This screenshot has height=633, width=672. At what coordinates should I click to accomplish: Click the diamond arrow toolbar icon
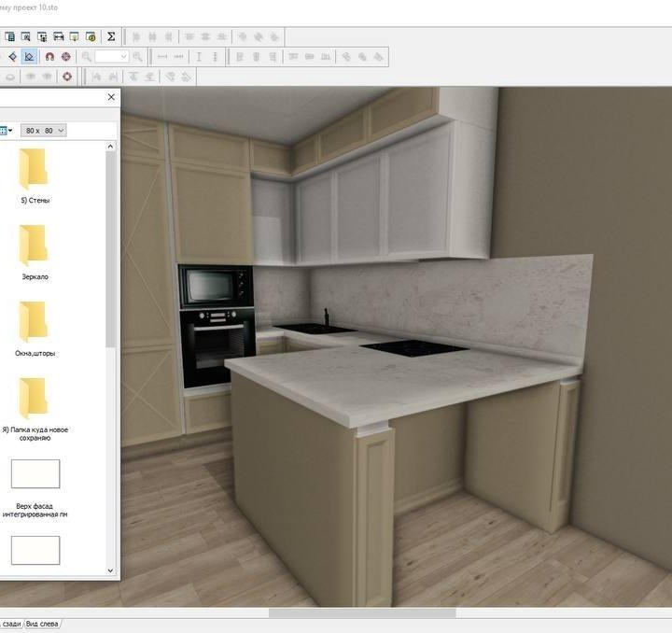[12, 57]
